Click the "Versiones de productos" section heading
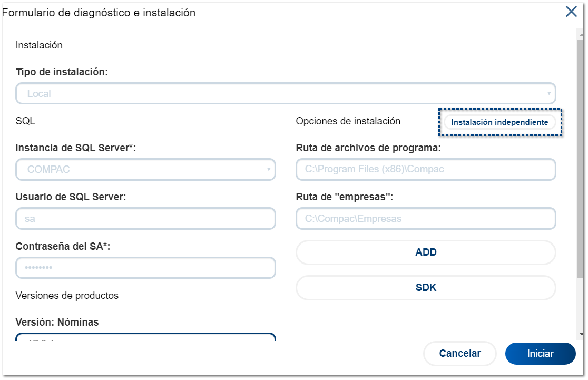Viewport: 588px width, 380px height. click(67, 296)
